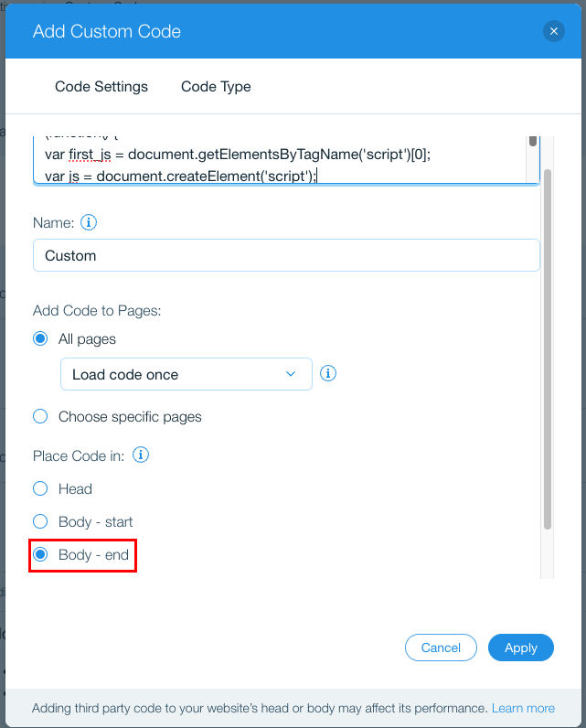The width and height of the screenshot is (586, 728).
Task: Click the info icon next to Name
Action: [x=89, y=222]
